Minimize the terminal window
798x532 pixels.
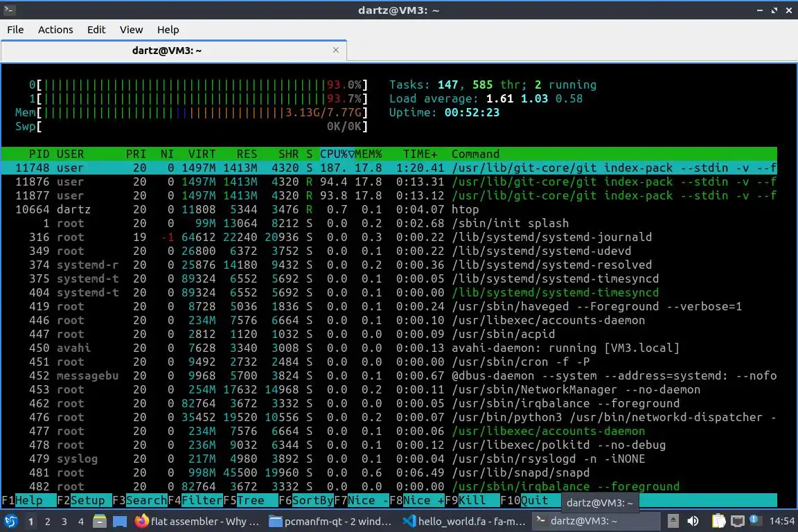click(759, 10)
